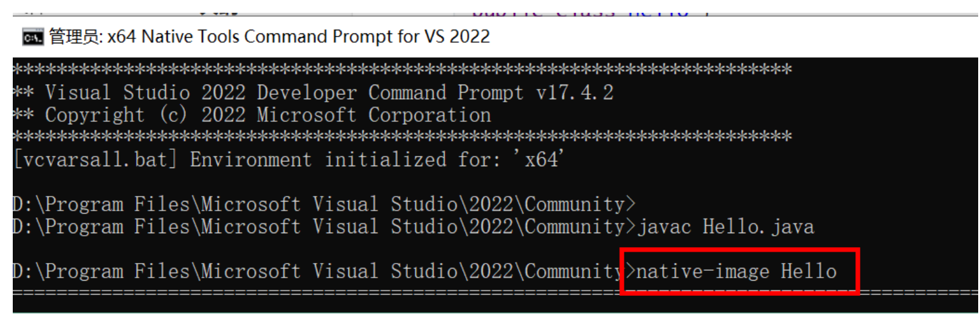
Task: Click the top asterisk separator row
Action: 402,69
